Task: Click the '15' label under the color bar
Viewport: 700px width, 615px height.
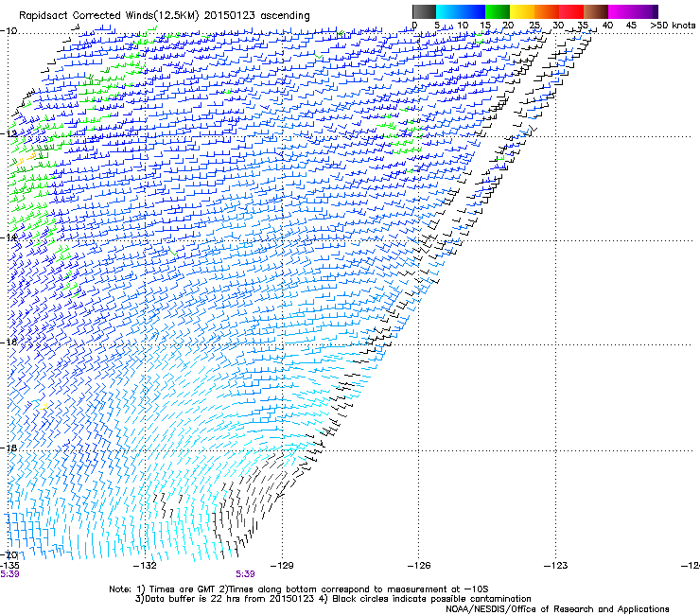Action: tap(485, 26)
